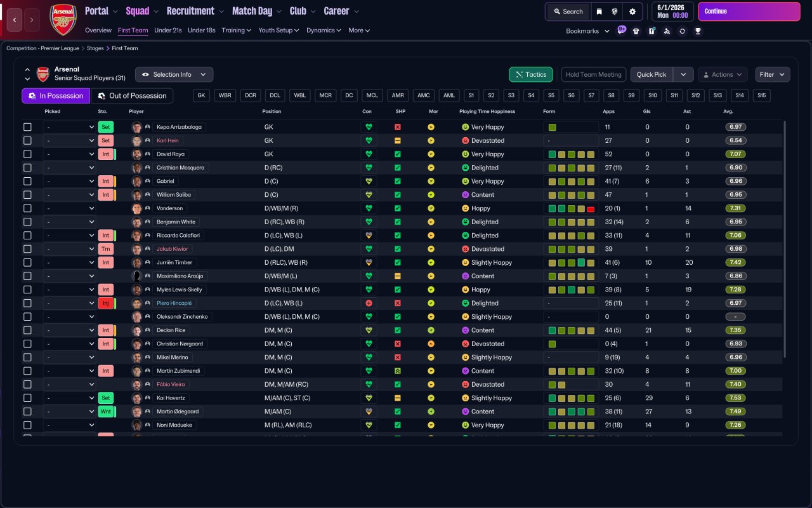The width and height of the screenshot is (812, 508).
Task: Tick the checkbox for David Raya
Action: (27, 154)
